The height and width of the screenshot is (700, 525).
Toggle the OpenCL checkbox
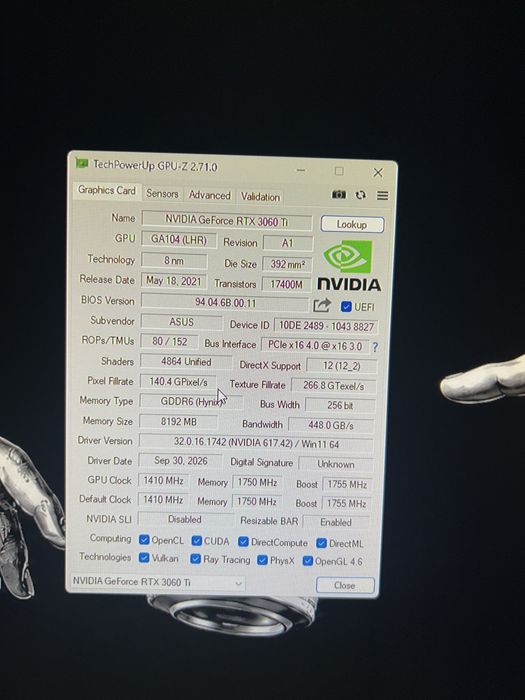point(144,540)
